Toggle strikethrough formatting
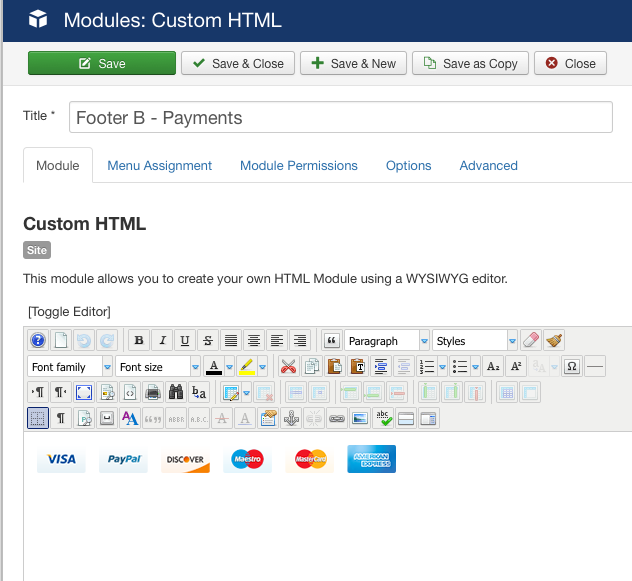 tap(208, 341)
